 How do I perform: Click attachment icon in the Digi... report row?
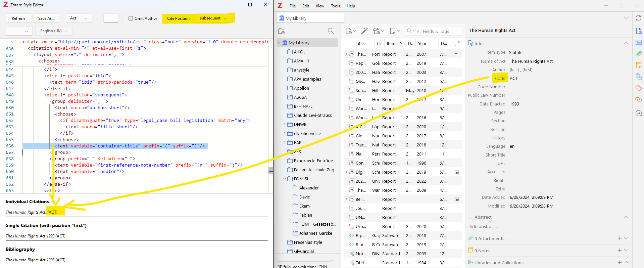tap(457, 172)
